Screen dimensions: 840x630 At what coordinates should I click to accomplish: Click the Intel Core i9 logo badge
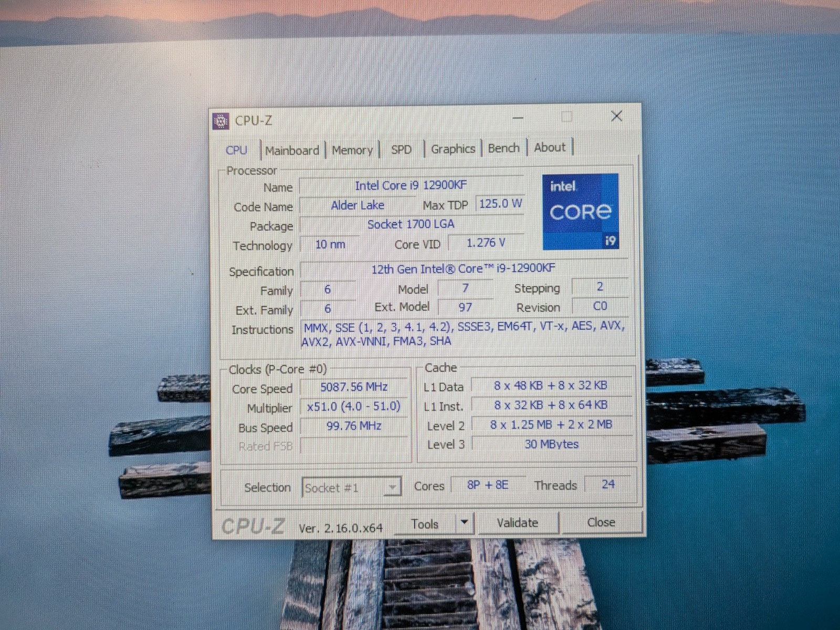click(x=580, y=212)
